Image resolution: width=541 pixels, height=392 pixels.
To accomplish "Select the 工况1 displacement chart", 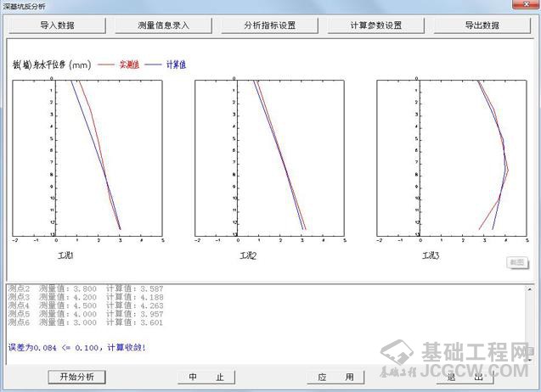I will click(x=87, y=157).
